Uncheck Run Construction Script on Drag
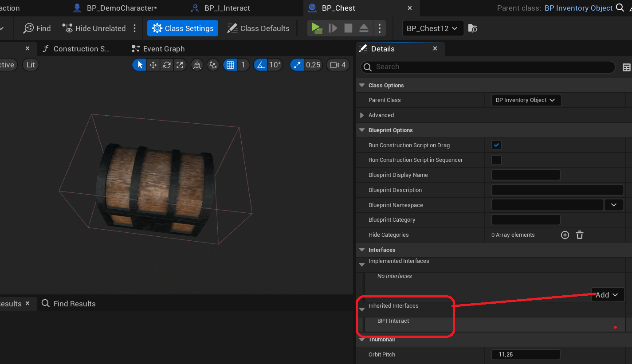This screenshot has height=364, width=632. 496,145
